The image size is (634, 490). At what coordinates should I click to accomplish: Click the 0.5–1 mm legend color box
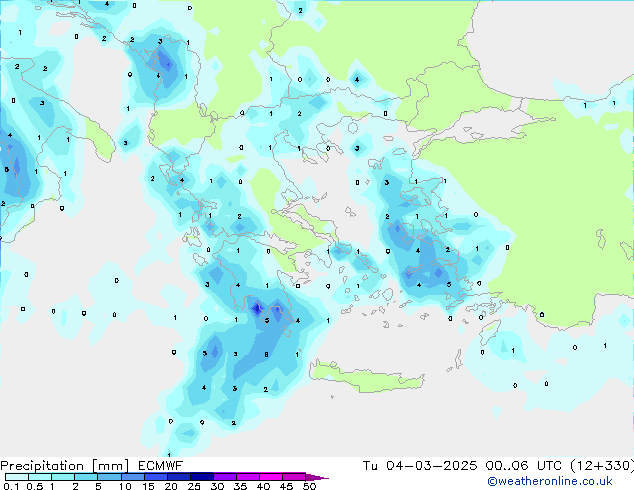40,477
